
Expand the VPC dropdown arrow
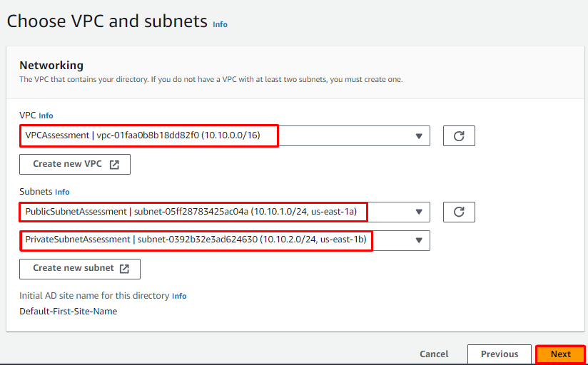click(x=418, y=136)
